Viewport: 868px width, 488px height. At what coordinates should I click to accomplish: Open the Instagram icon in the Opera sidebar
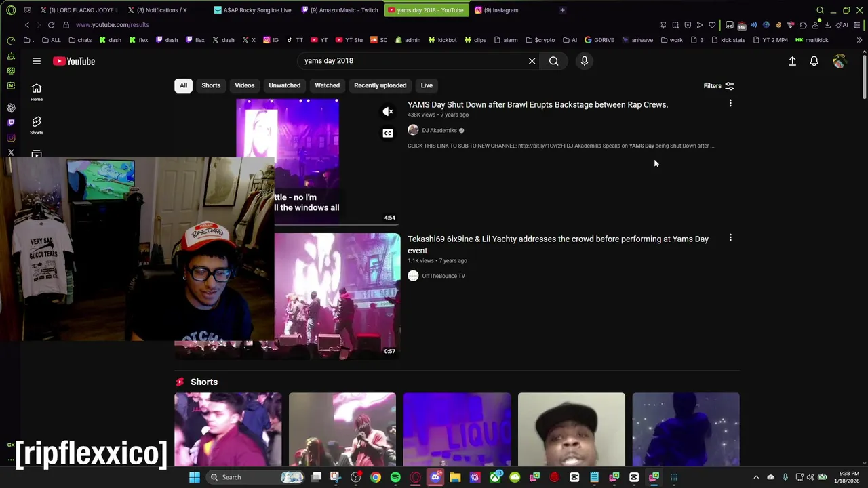(x=11, y=138)
